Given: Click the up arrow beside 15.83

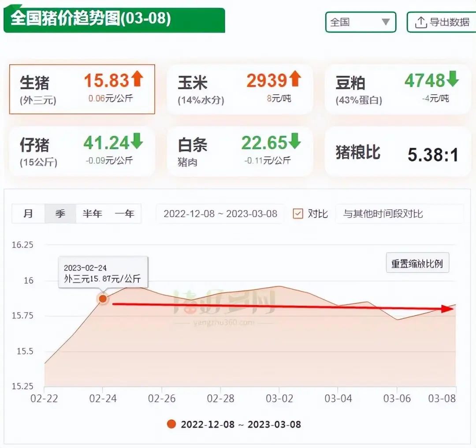Looking at the screenshot, I should coord(137,78).
